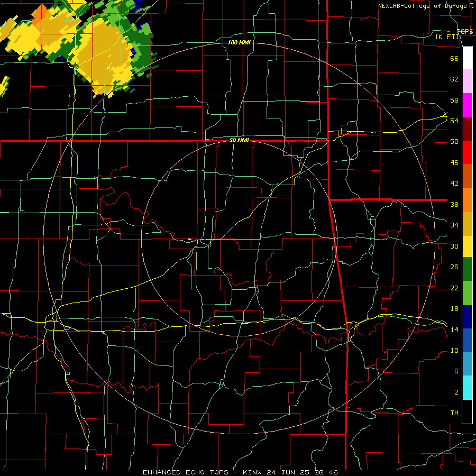Screen dimensions: 476x476
Task: Click the 54 legend value label
Action: click(454, 121)
